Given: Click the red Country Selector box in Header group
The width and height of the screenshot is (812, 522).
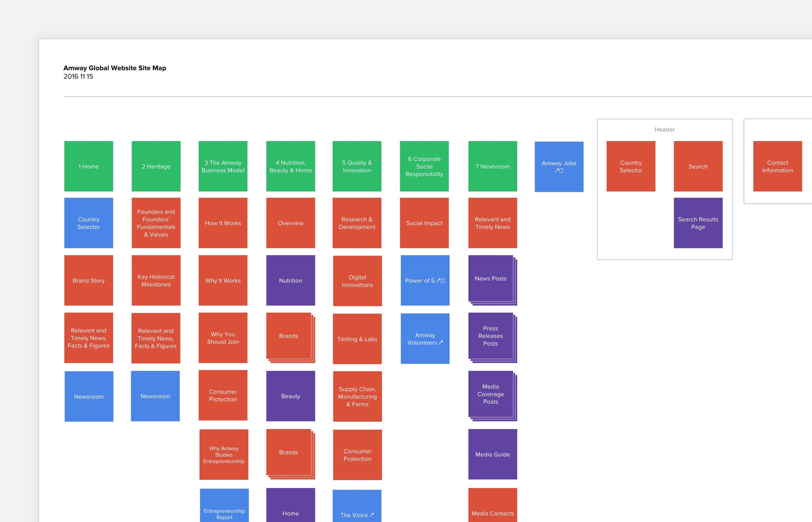Looking at the screenshot, I should [631, 166].
